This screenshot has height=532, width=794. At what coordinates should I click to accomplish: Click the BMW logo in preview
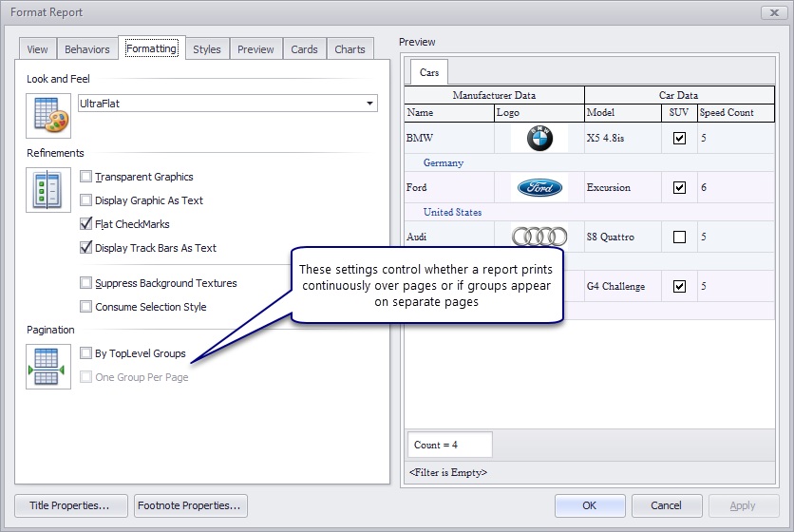click(x=539, y=139)
